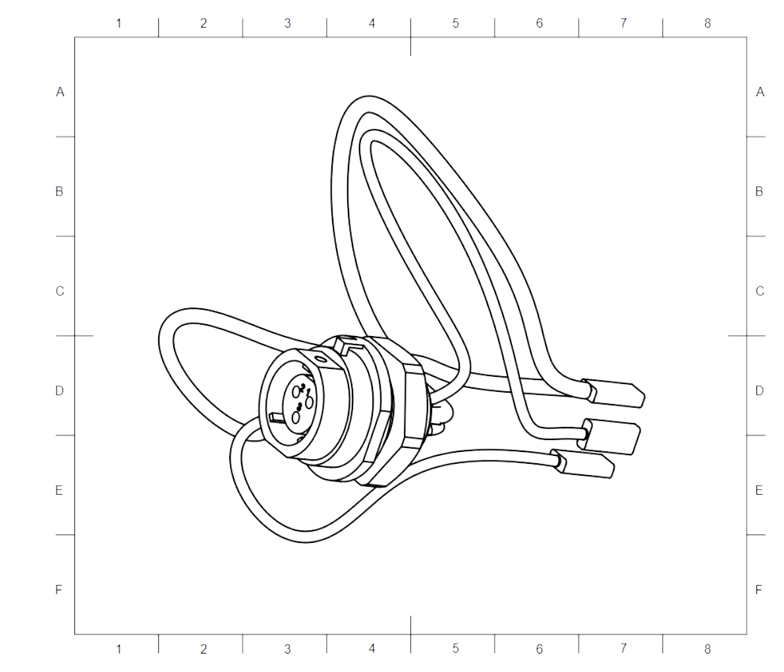Click column label 4 on the top ruler

(x=371, y=23)
